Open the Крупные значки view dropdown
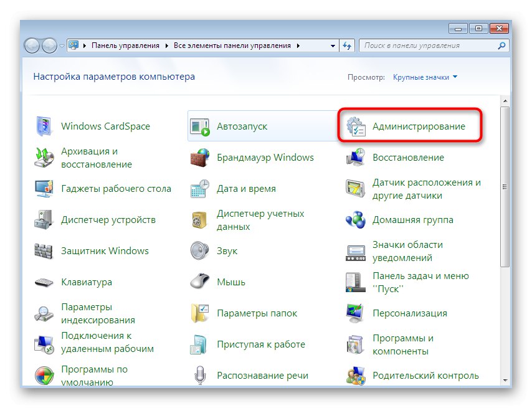 pos(425,77)
